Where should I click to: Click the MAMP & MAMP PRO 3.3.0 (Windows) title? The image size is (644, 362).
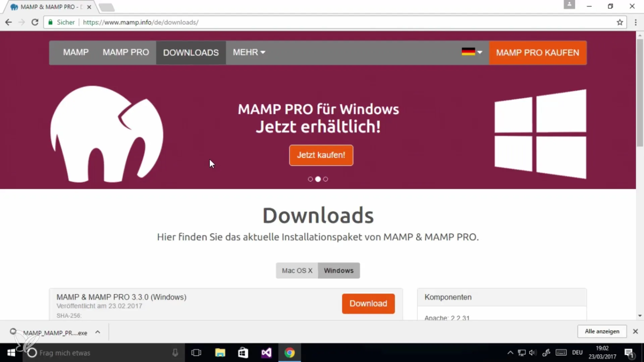pyautogui.click(x=121, y=297)
